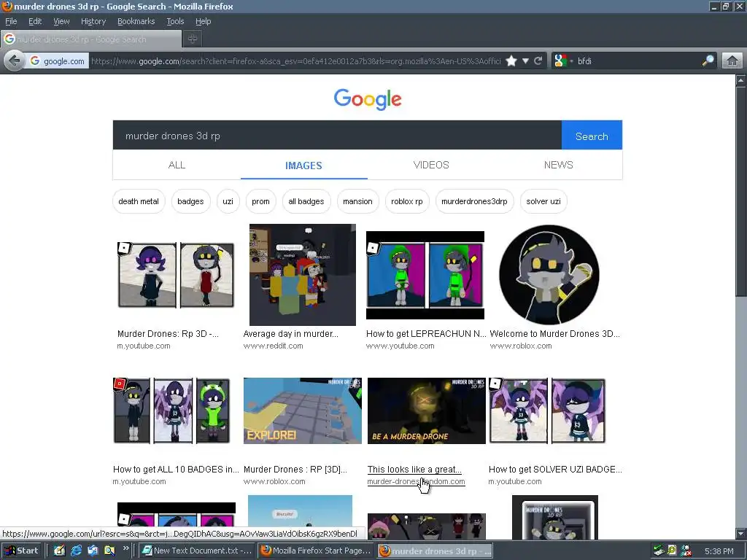The height and width of the screenshot is (560, 747).
Task: Open the File menu
Action: point(11,21)
